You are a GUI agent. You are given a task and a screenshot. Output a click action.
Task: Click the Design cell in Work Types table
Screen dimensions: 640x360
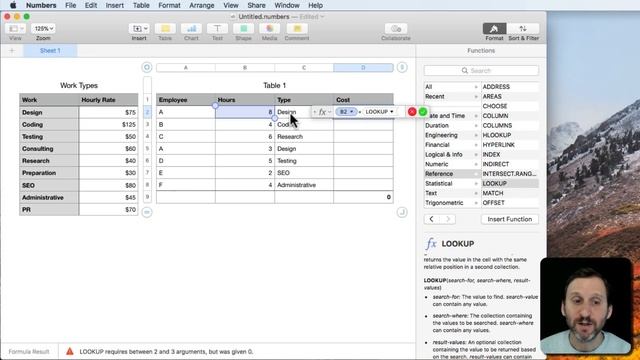click(x=49, y=112)
